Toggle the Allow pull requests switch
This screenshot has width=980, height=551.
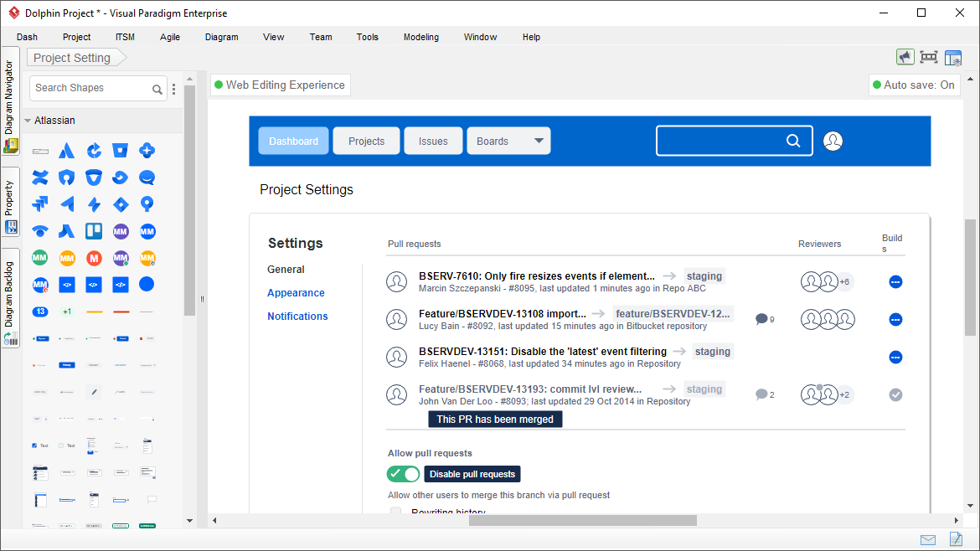click(403, 474)
